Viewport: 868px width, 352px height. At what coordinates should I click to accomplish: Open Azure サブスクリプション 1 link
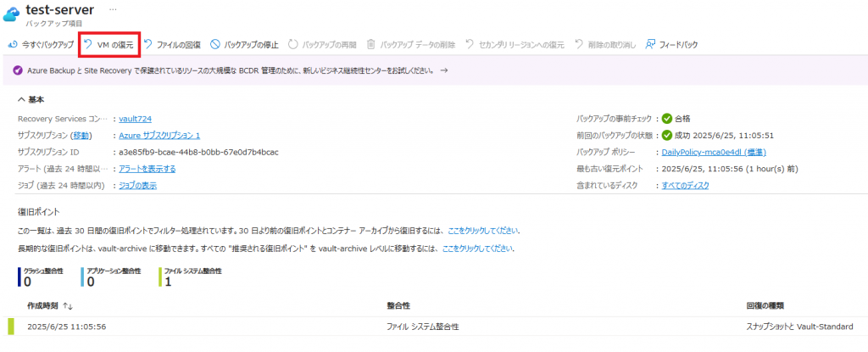(x=159, y=135)
